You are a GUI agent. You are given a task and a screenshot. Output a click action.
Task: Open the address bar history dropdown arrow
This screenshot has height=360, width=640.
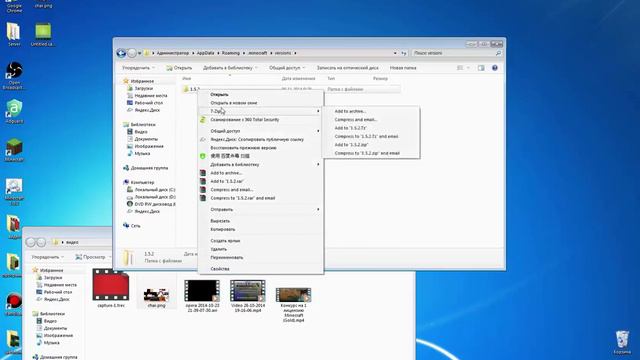coord(395,53)
